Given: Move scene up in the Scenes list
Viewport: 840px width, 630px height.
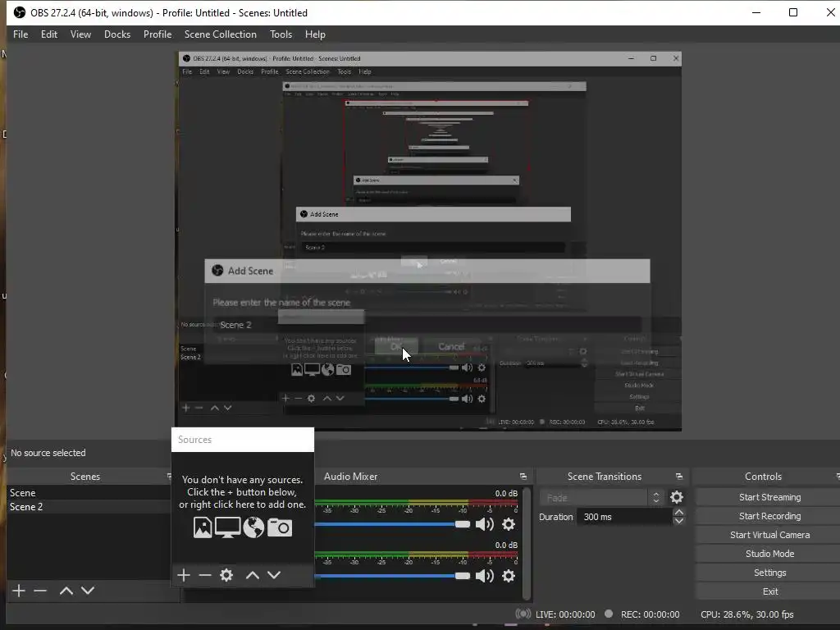Looking at the screenshot, I should pos(66,591).
